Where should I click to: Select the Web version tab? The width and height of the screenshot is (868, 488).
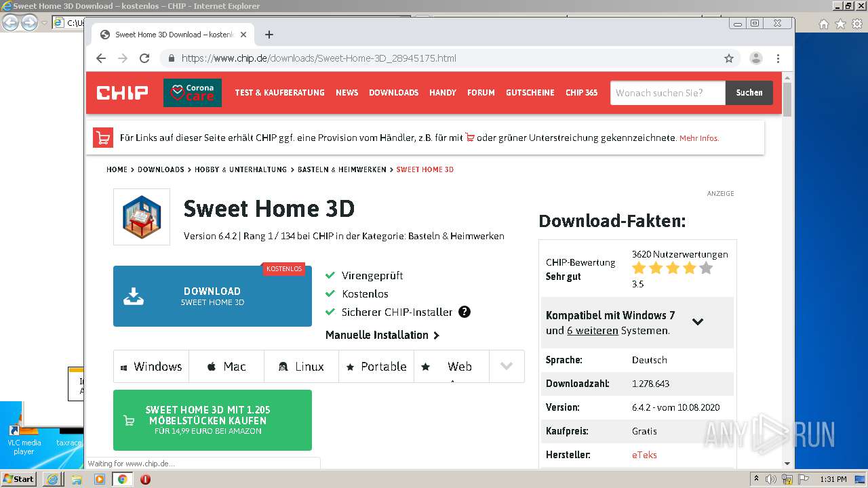[x=452, y=367]
